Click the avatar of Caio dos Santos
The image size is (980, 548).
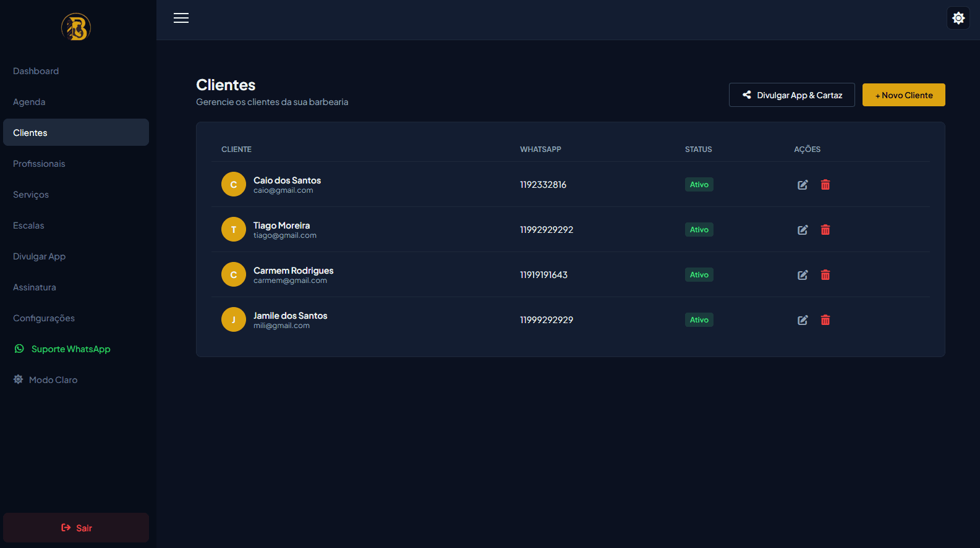[x=234, y=184]
